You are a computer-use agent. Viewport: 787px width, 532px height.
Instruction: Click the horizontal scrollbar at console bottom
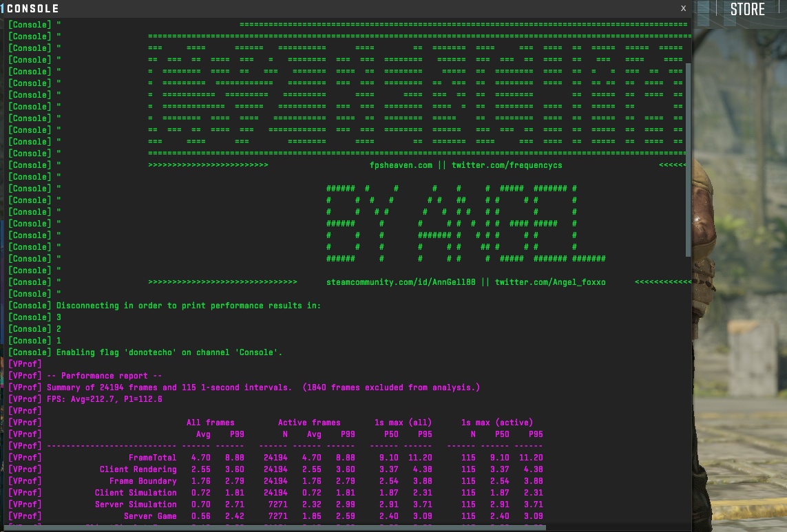275,528
